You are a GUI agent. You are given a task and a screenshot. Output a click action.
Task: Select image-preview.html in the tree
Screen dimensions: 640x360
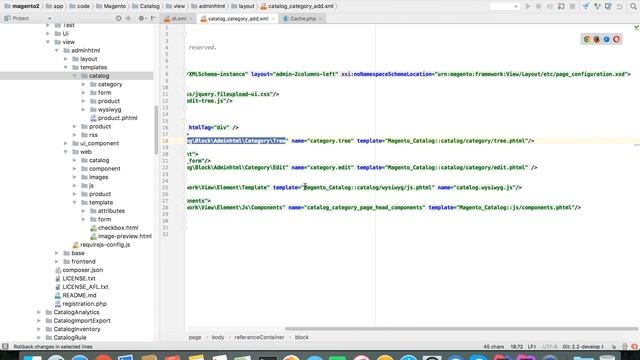click(124, 236)
